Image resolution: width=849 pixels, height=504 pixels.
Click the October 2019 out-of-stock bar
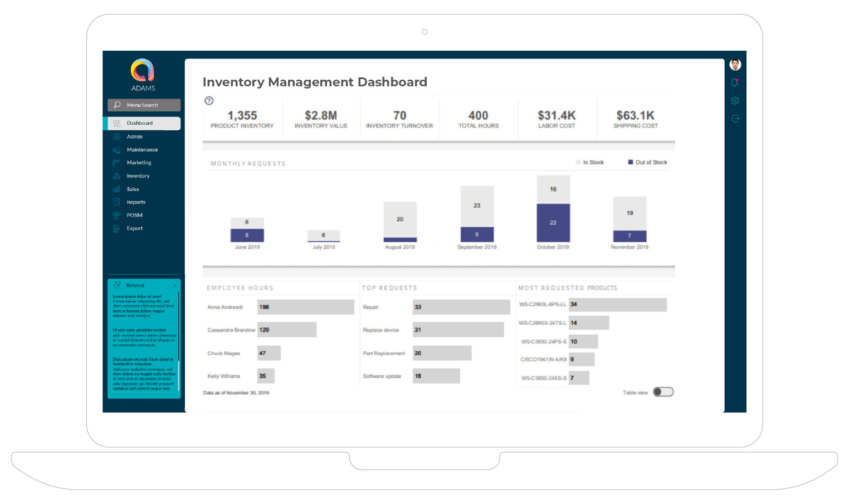pos(553,223)
